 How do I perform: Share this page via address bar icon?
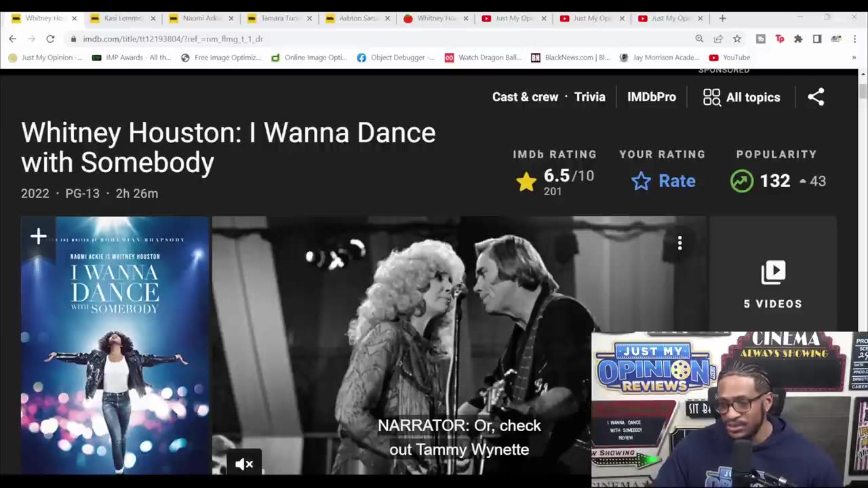(718, 39)
